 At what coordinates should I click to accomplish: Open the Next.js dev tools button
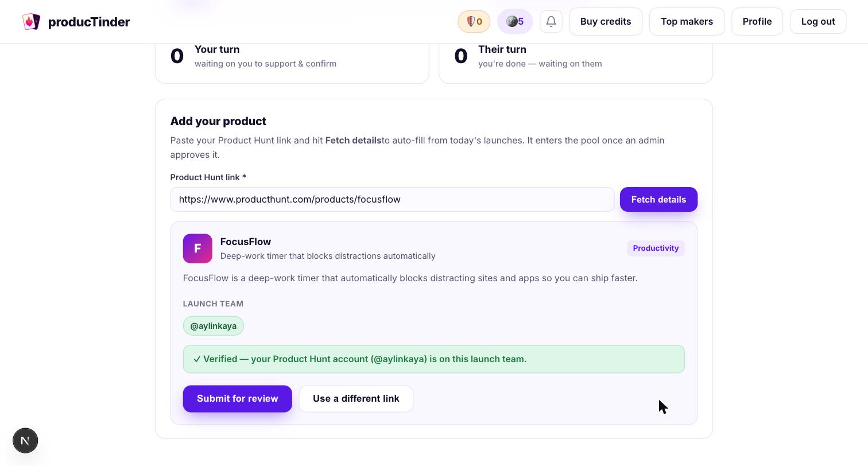(x=25, y=441)
